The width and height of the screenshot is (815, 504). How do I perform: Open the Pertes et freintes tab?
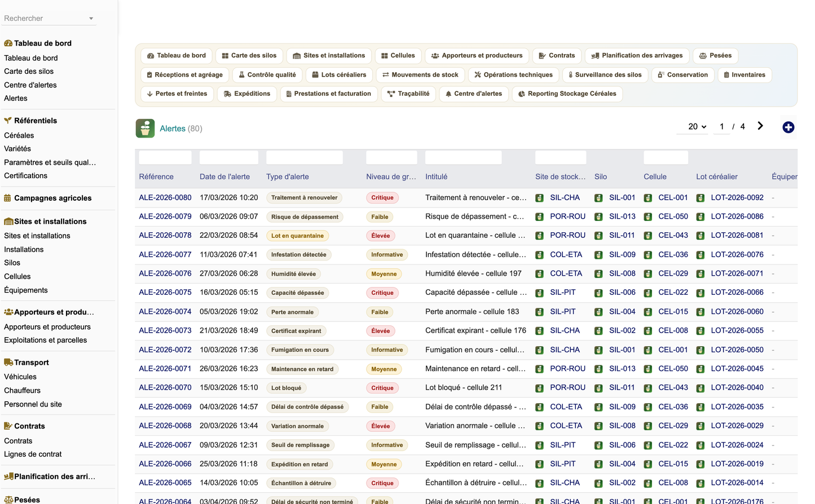click(177, 94)
